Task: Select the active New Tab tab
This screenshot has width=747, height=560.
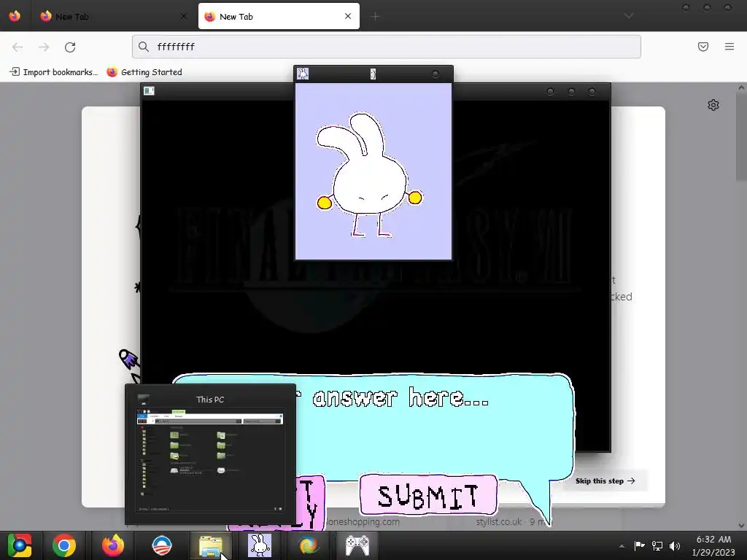Action: [279, 16]
